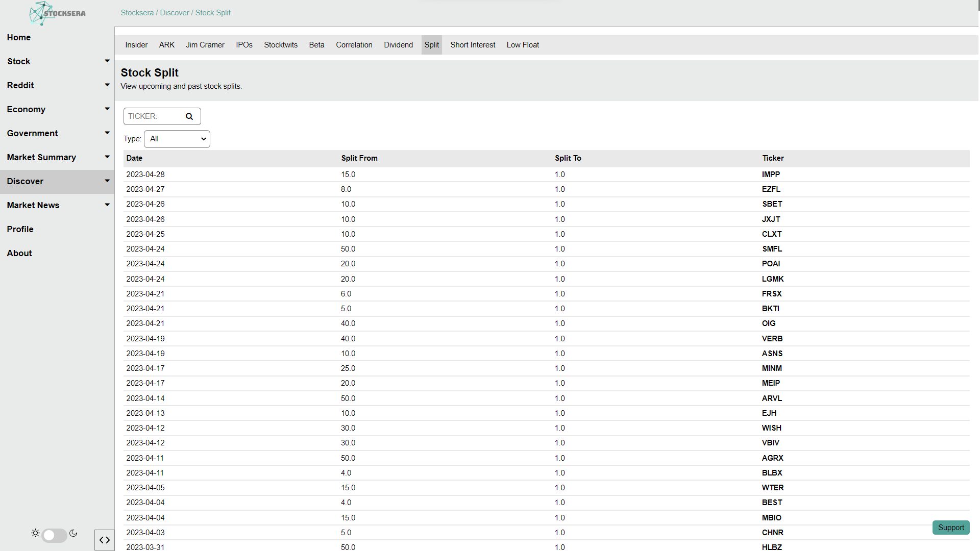Viewport: 980px width, 551px height.
Task: Collapse sidebar with the arrows icon
Action: click(105, 540)
